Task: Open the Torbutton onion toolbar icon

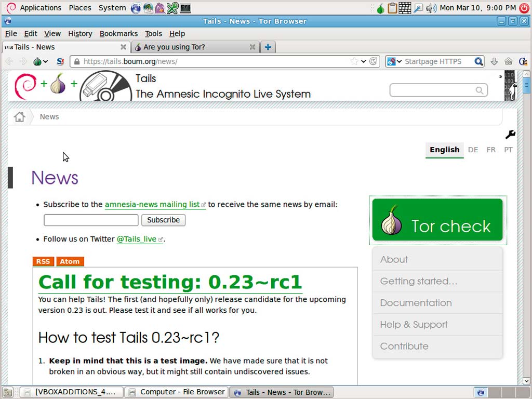Action: coord(37,61)
